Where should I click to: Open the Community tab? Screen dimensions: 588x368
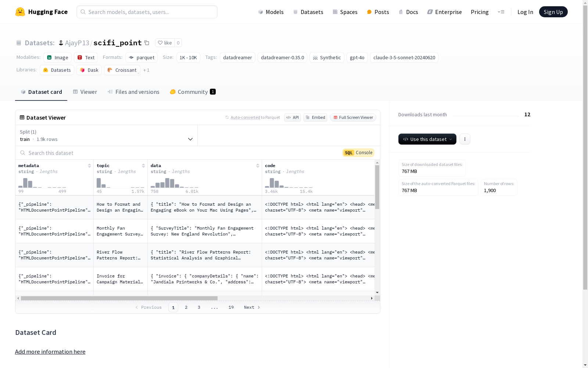pyautogui.click(x=193, y=92)
